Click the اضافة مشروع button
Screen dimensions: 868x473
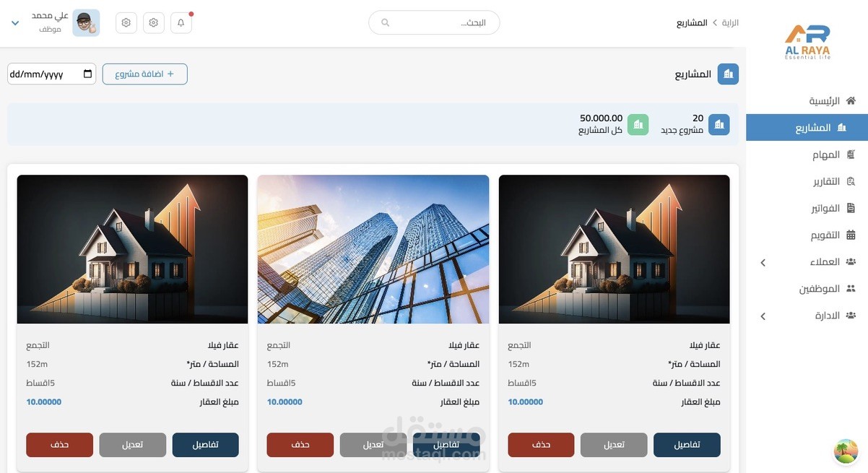[144, 74]
